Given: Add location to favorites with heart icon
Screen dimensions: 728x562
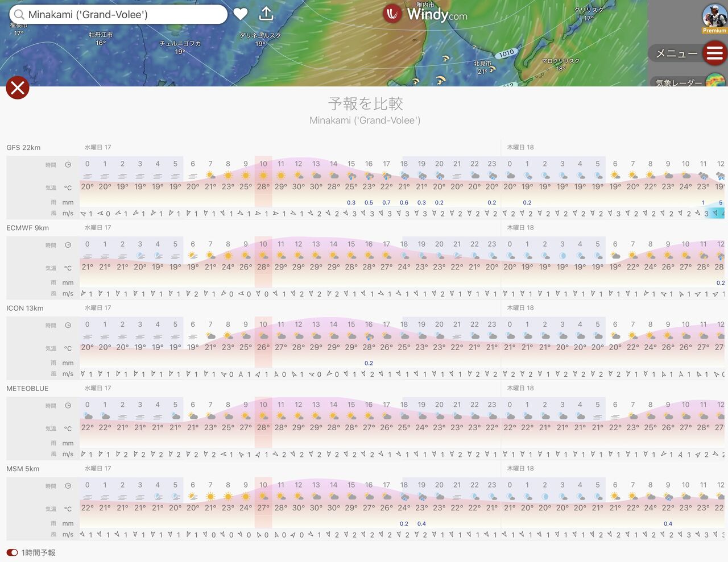Looking at the screenshot, I should 241,14.
